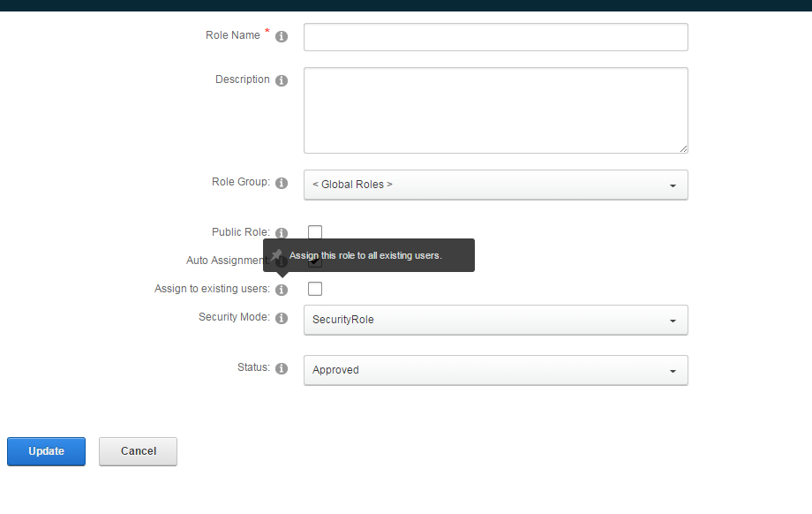Click the Update button
Screen dimensions: 812x514
point(46,451)
